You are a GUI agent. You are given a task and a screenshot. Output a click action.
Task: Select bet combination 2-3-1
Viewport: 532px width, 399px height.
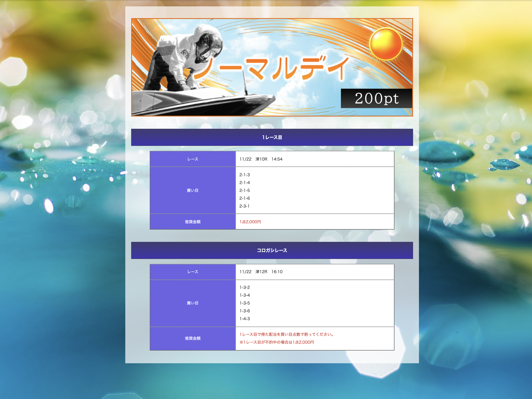[244, 206]
